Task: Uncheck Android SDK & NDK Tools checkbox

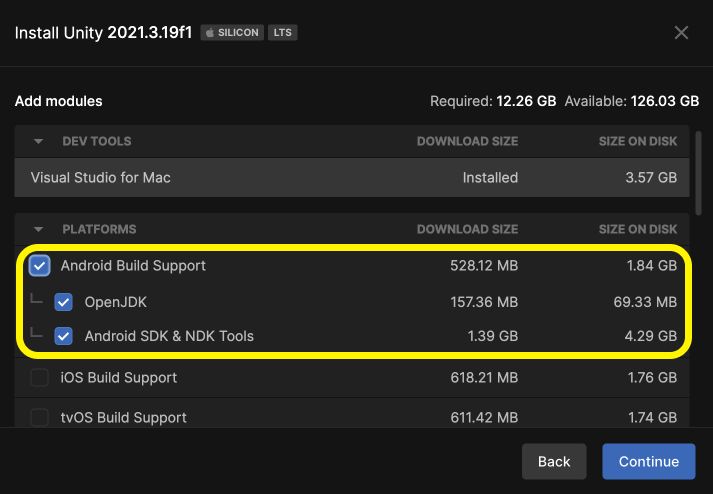Action: pos(63,336)
